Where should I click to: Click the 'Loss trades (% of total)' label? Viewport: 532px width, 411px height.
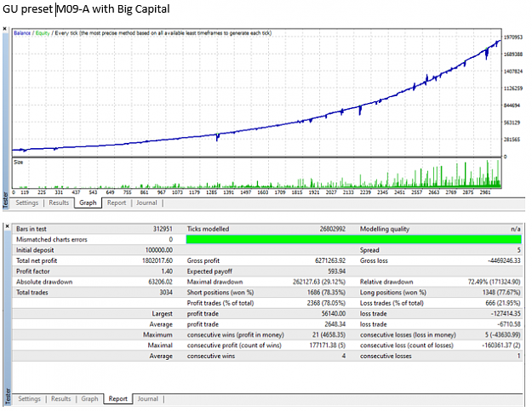[392, 303]
